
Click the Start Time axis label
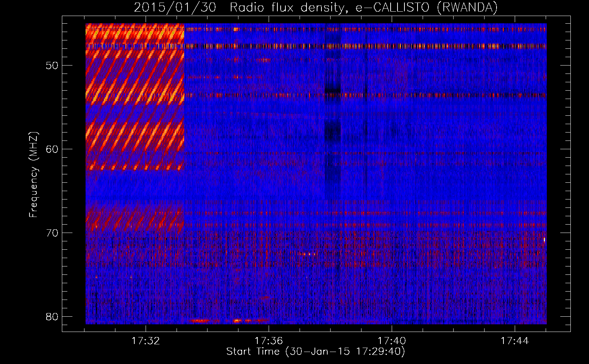pos(316,352)
